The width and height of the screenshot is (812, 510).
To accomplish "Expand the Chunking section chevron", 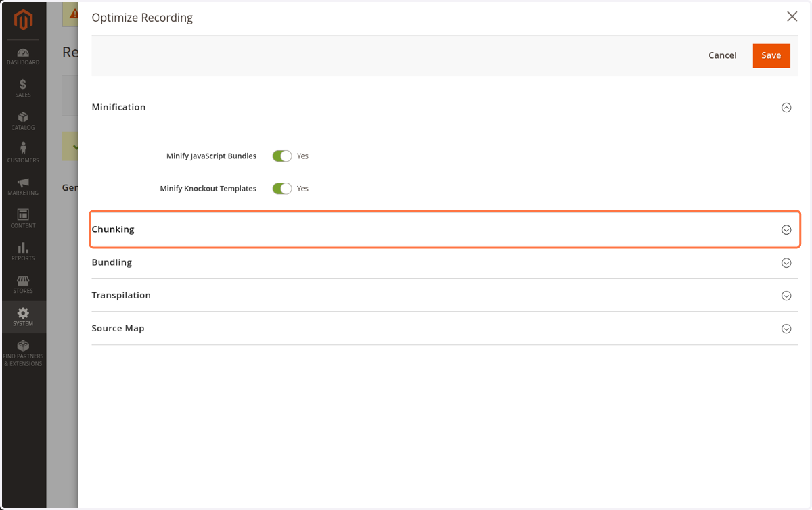I will point(786,230).
